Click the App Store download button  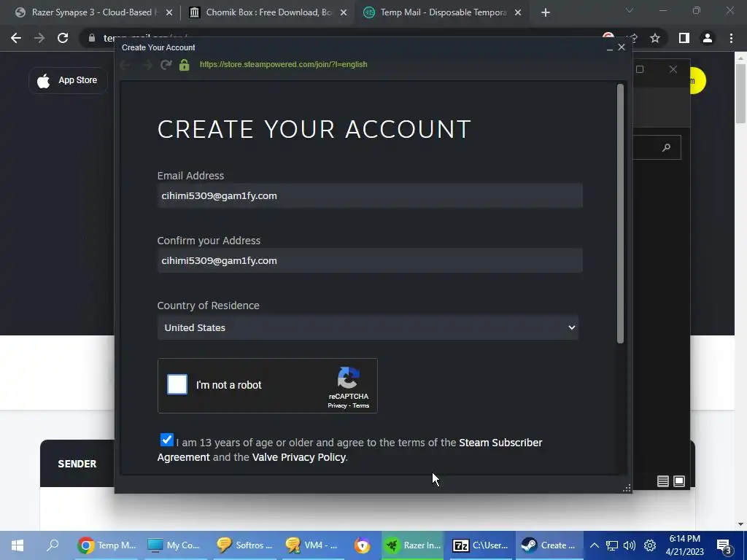coord(68,80)
